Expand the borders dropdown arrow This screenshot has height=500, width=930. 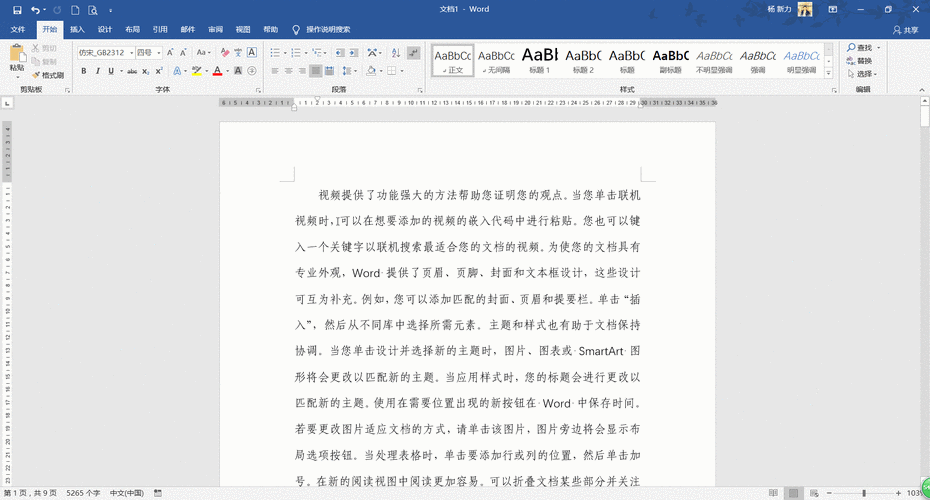[x=402, y=71]
